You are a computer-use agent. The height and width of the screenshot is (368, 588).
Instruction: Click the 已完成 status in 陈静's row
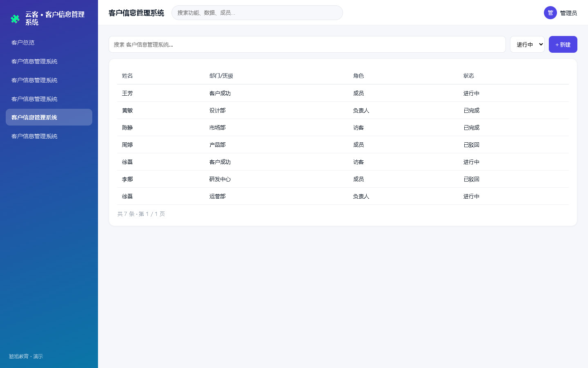coord(471,128)
